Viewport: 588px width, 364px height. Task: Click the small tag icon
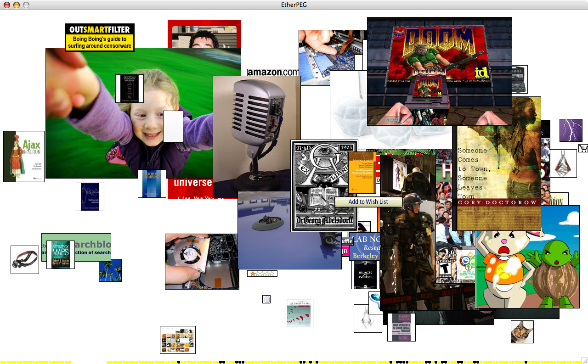tap(266, 299)
